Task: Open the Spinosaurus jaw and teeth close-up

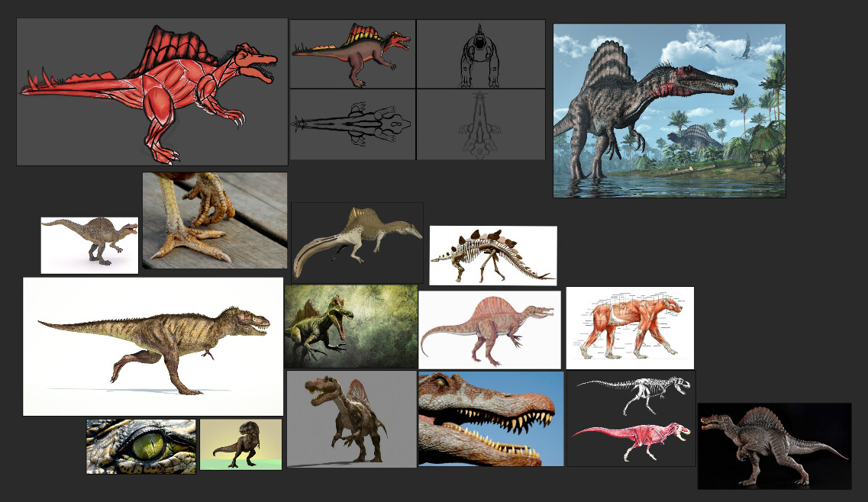Action: point(491,419)
